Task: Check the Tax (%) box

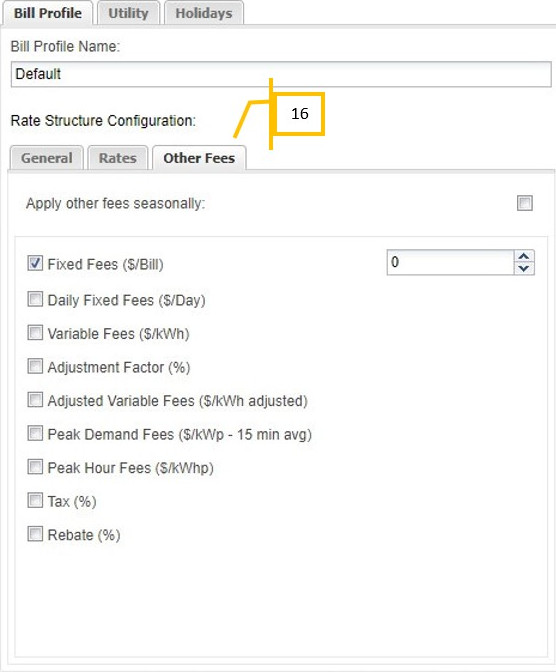Action: pos(35,500)
